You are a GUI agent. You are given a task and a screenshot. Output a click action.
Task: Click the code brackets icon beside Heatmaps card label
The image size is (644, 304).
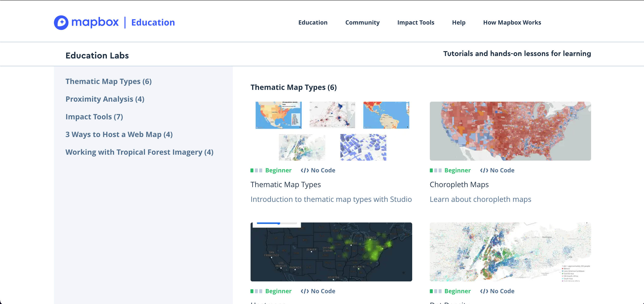pos(305,291)
